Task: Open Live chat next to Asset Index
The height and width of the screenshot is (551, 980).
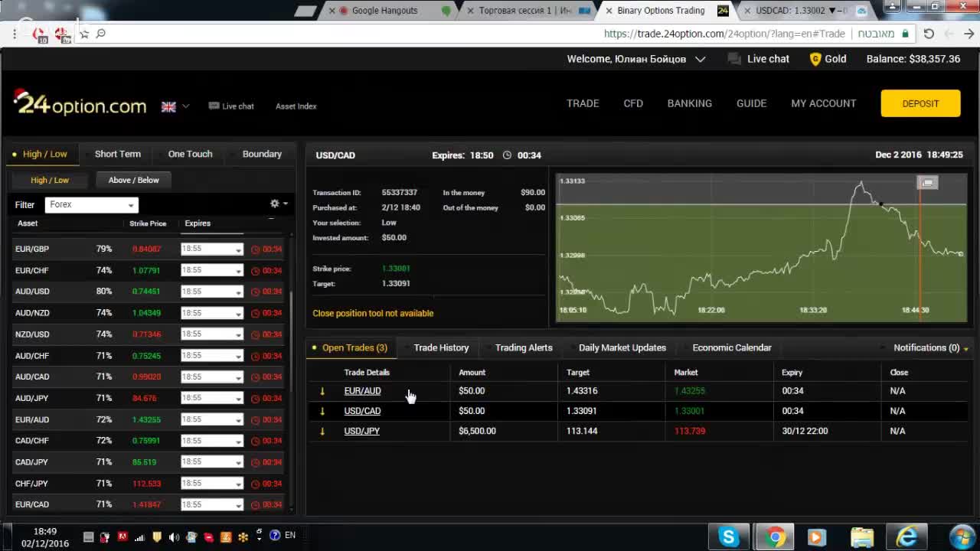Action: point(231,106)
